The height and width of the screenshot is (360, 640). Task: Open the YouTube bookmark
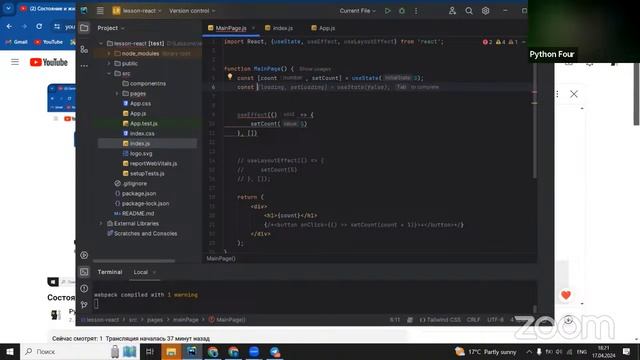(48, 42)
